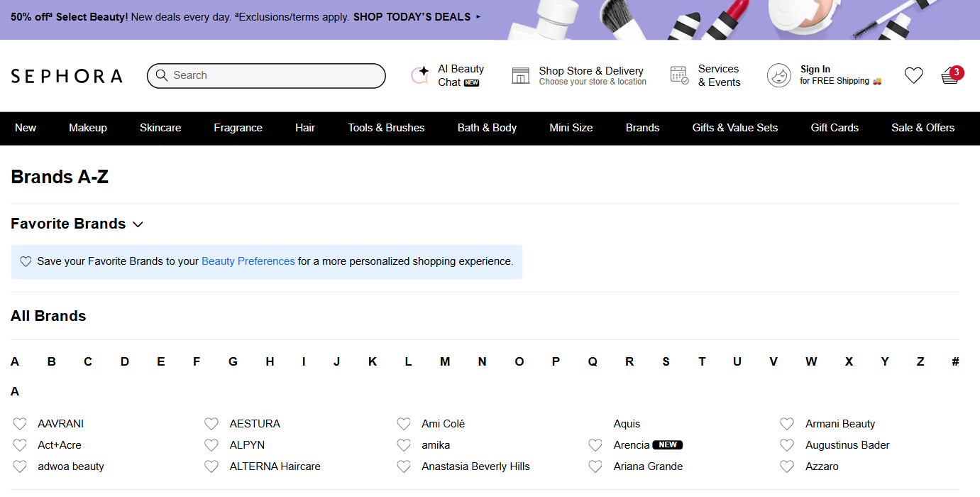Favorite the Act+Acre brand heart
Image resolution: width=980 pixels, height=497 pixels.
click(x=20, y=445)
